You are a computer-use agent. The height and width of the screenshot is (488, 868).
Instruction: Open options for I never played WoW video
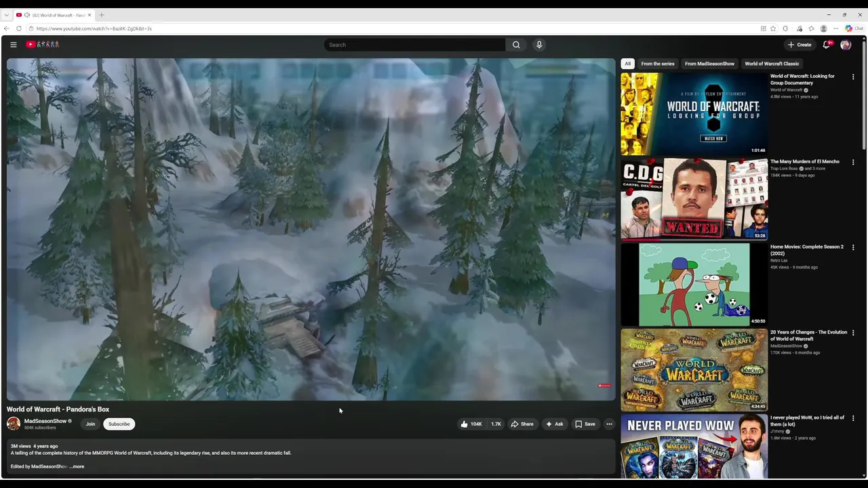853,419
